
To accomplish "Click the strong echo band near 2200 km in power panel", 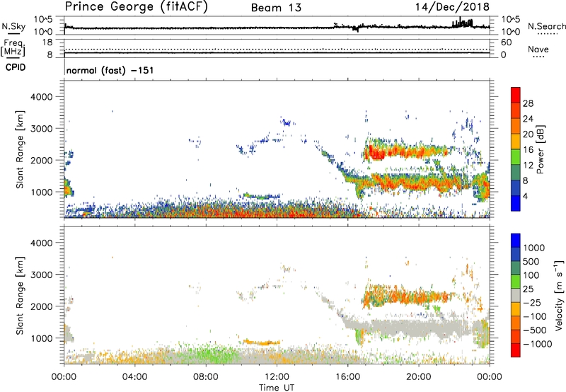I will pos(406,151).
